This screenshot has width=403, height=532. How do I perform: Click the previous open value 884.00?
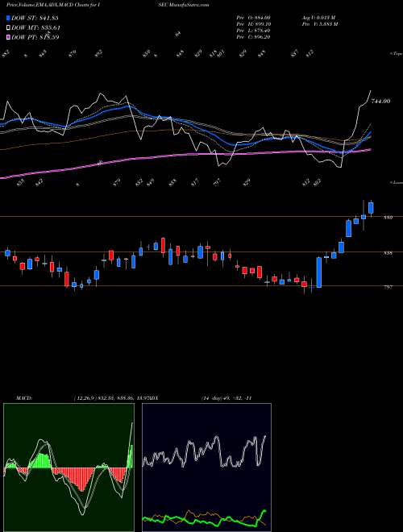(263, 17)
